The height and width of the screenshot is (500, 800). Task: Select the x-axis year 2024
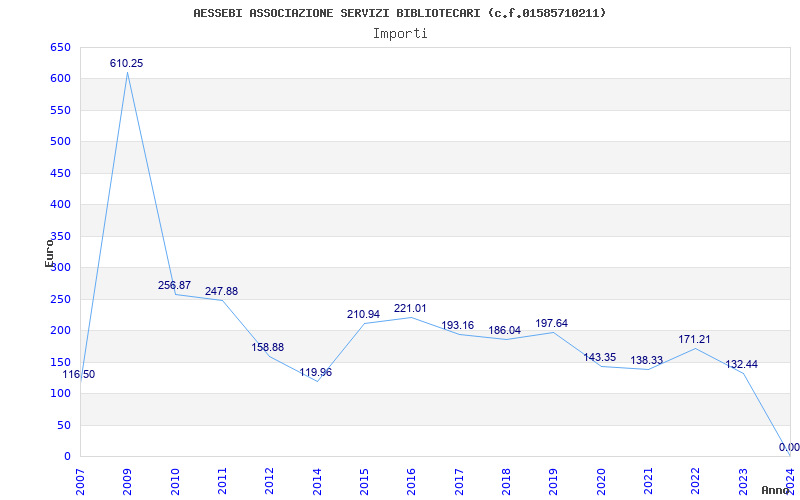pyautogui.click(x=790, y=482)
